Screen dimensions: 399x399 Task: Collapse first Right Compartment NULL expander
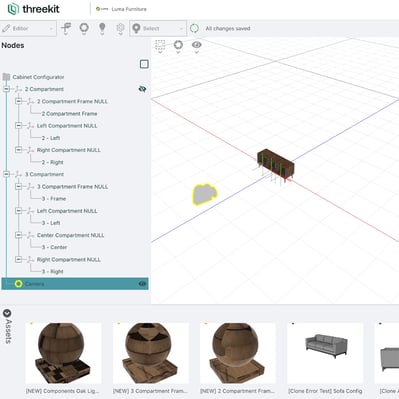(x=19, y=150)
